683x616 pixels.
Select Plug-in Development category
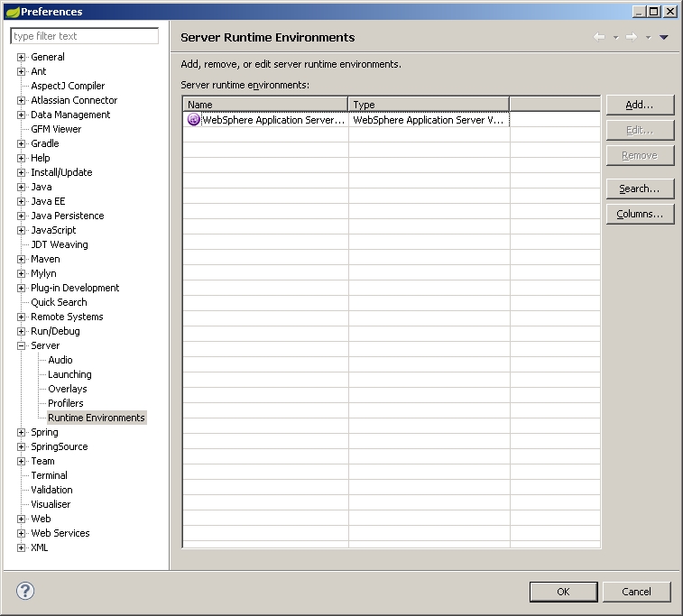75,288
